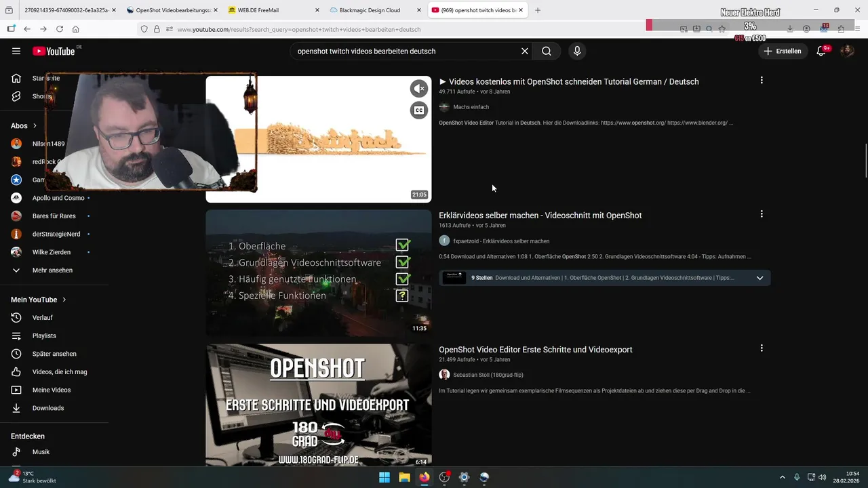Toggle captions on the first video preview
Viewport: 868px width, 488px height.
click(x=419, y=110)
